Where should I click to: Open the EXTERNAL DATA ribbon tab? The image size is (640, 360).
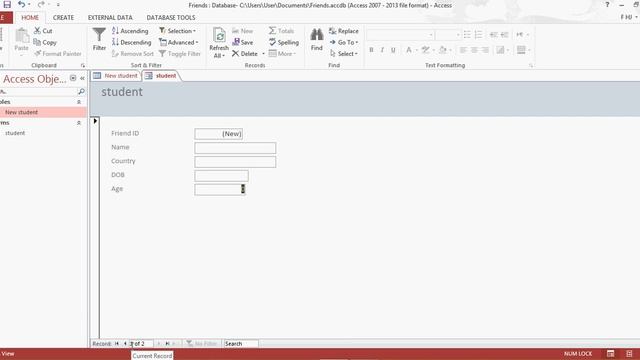pos(110,18)
